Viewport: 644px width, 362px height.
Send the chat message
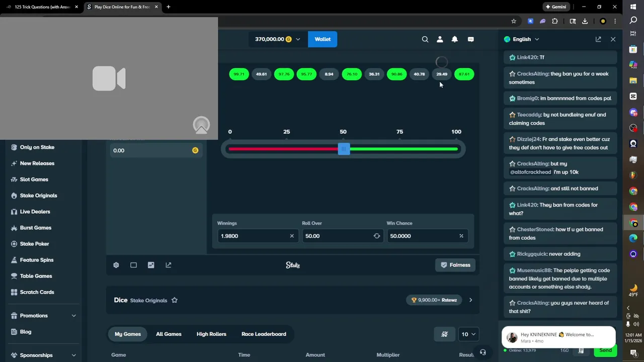coord(605,350)
